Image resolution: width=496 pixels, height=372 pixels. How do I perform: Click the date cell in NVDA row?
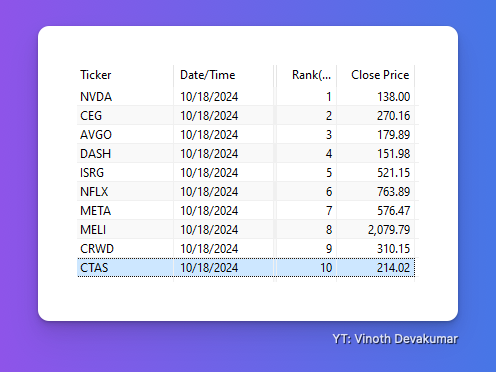223,97
